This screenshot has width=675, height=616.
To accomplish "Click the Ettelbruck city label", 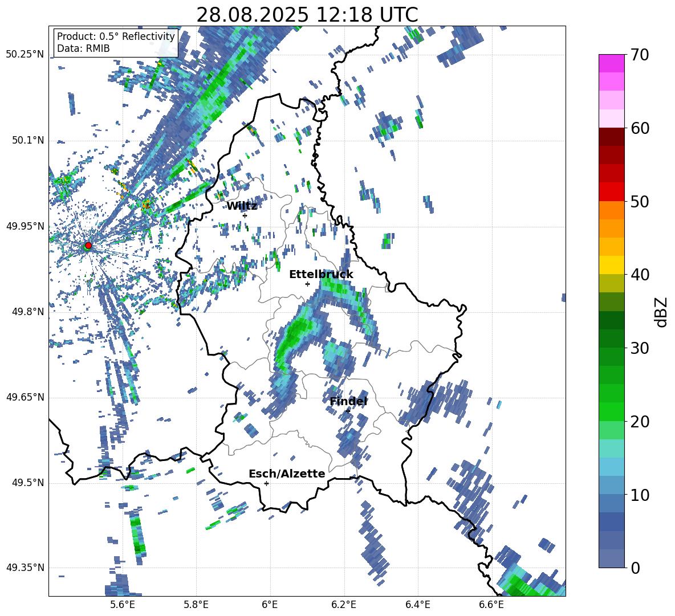I will coord(321,275).
